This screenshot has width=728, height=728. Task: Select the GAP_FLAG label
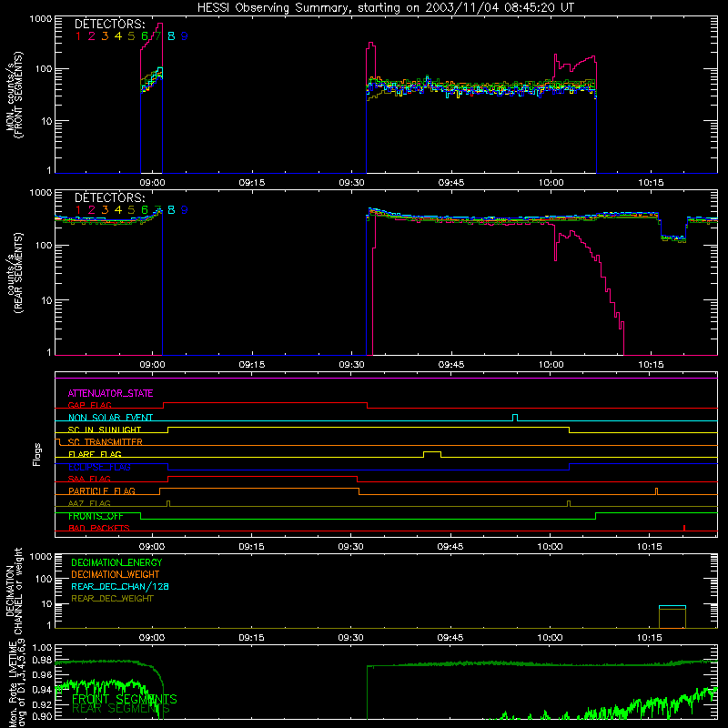89,405
